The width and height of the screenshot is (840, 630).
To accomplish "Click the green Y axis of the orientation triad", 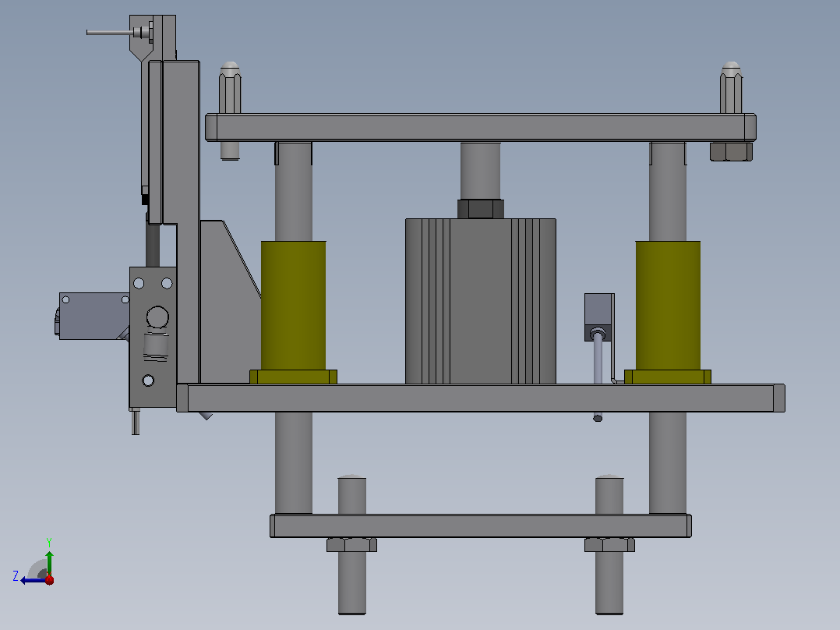I will click(49, 562).
